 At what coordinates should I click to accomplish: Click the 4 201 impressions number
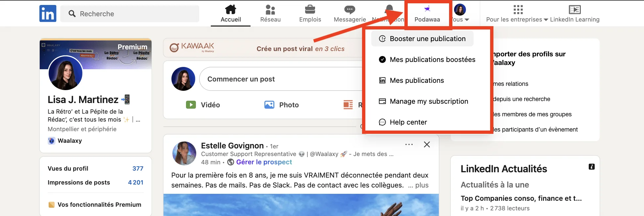136,183
